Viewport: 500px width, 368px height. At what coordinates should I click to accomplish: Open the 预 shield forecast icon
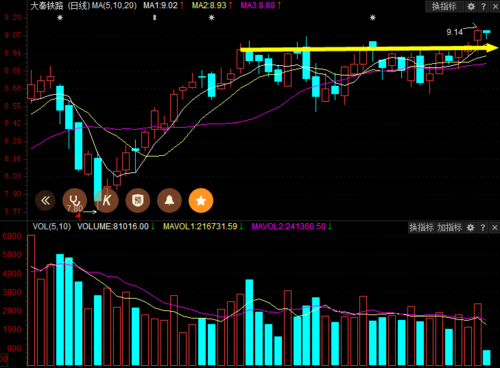tap(138, 200)
